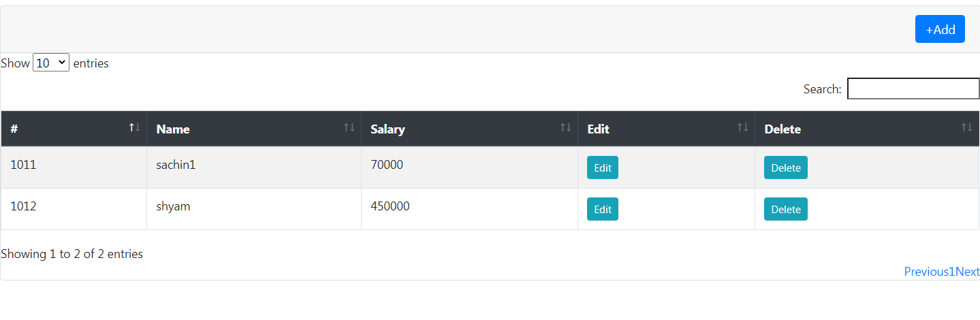Click the sort arrows in the Edit column

point(742,127)
